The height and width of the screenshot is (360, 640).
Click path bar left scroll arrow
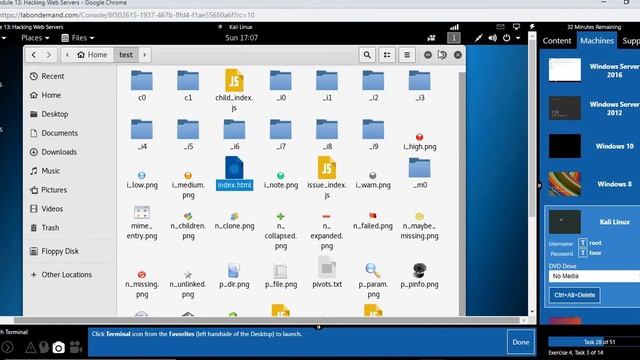pyautogui.click(x=67, y=55)
